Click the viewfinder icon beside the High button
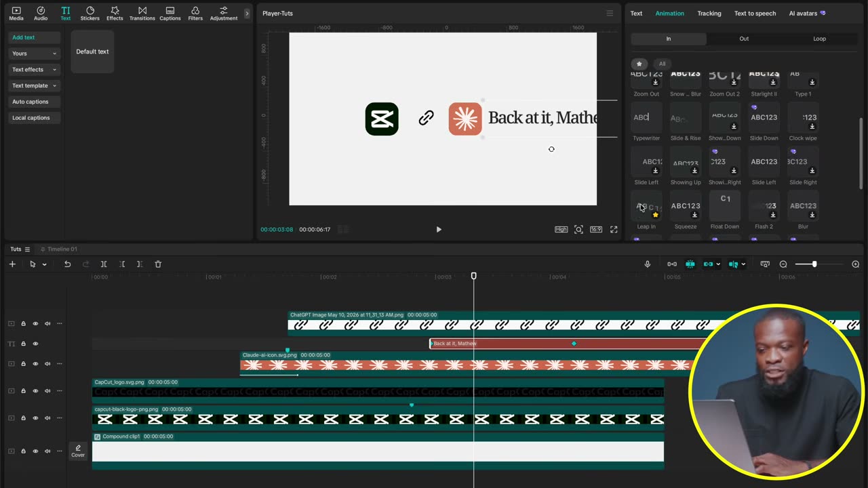The width and height of the screenshot is (868, 488). (578, 230)
